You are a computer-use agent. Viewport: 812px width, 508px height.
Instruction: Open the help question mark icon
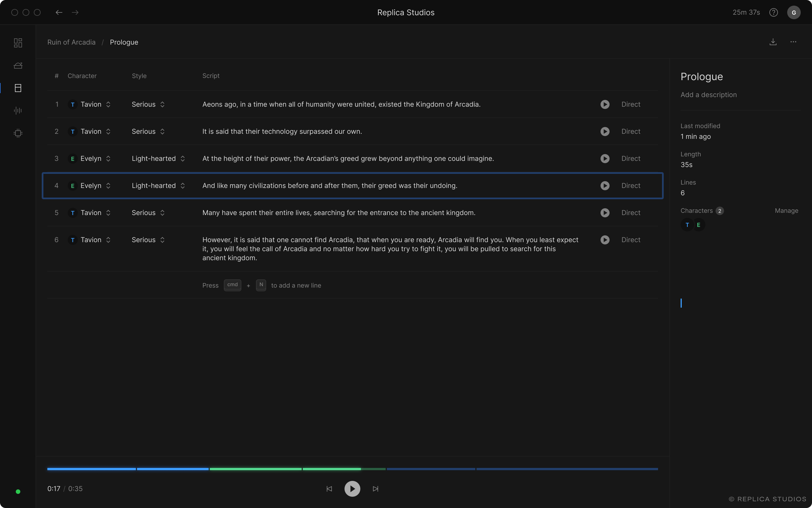pos(773,12)
